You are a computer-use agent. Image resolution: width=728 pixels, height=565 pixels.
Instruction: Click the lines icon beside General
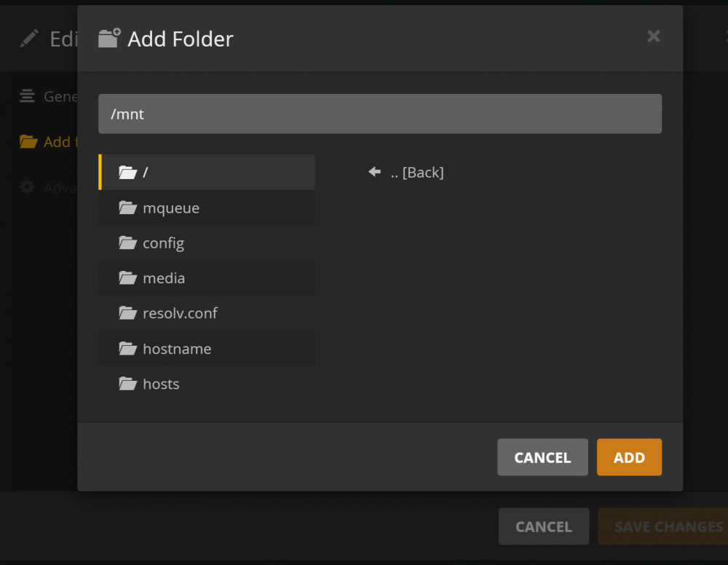click(27, 96)
